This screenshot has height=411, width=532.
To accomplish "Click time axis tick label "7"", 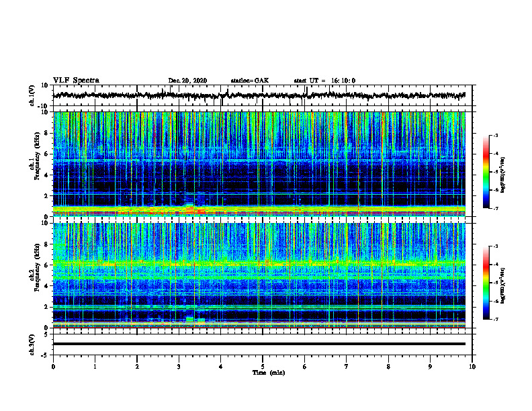I will click(347, 367).
